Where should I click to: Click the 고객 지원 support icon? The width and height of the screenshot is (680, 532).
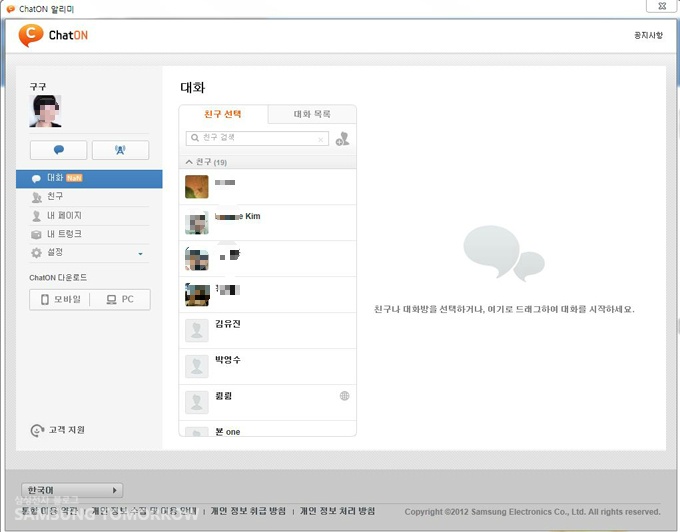(37, 431)
